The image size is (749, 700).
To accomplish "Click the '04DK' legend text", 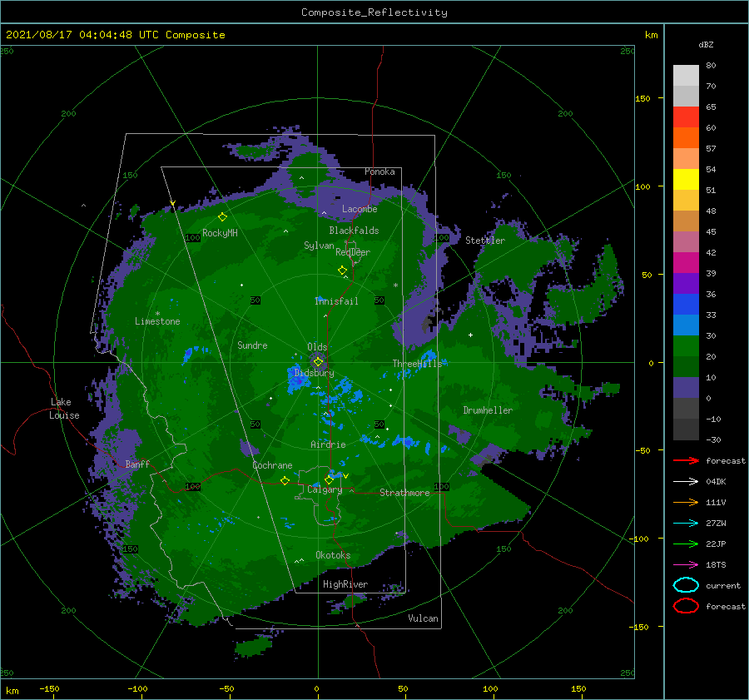I will pos(716,481).
